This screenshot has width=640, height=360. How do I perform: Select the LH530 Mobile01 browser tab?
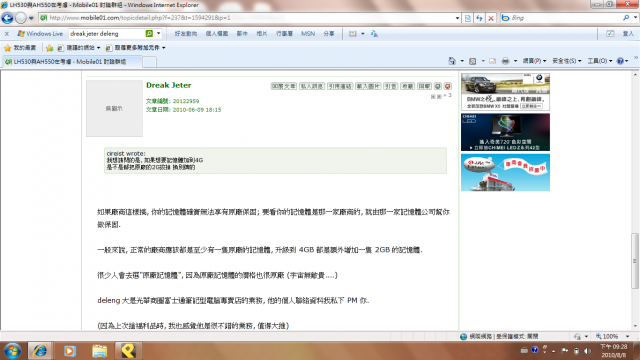point(72,62)
